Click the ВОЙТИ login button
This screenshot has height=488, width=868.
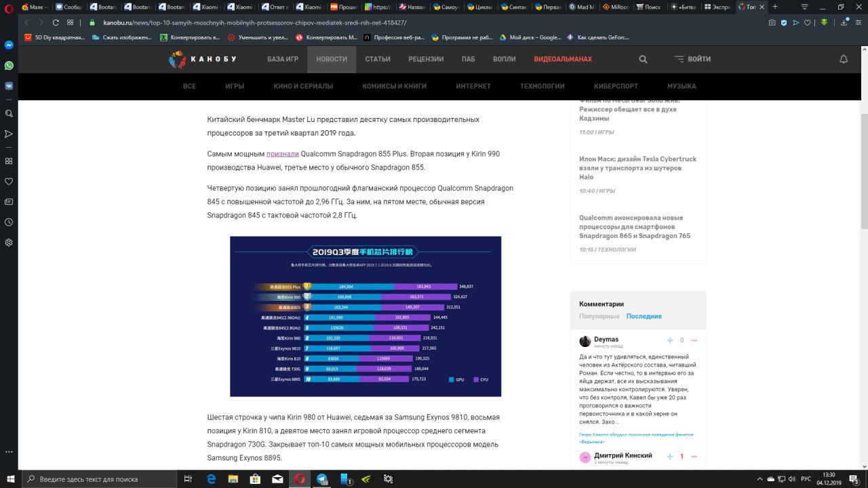(x=692, y=59)
